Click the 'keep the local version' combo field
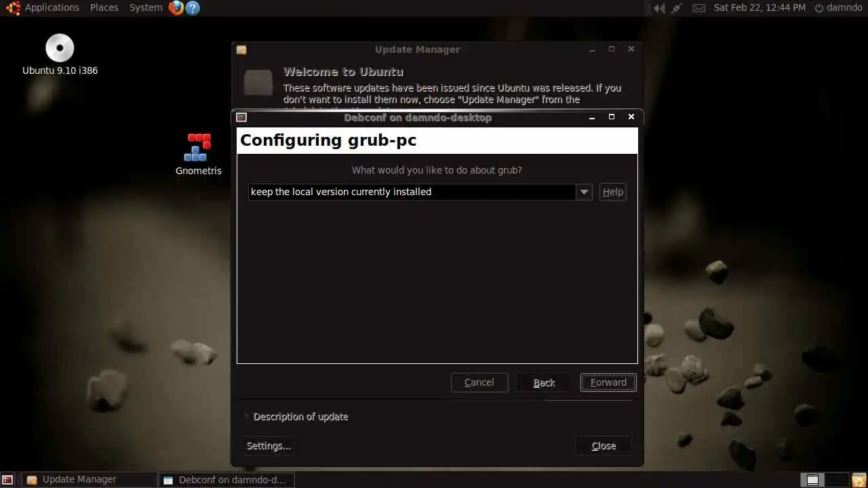The image size is (868, 488). (x=412, y=192)
